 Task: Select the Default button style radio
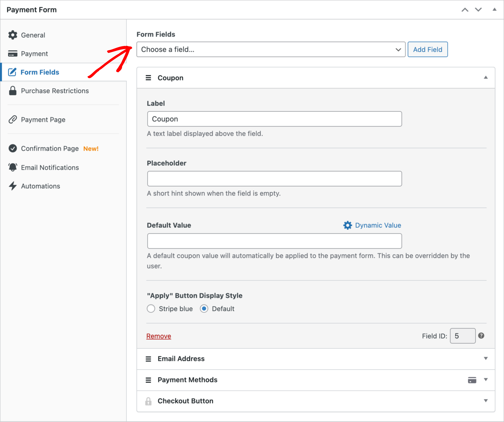[204, 309]
